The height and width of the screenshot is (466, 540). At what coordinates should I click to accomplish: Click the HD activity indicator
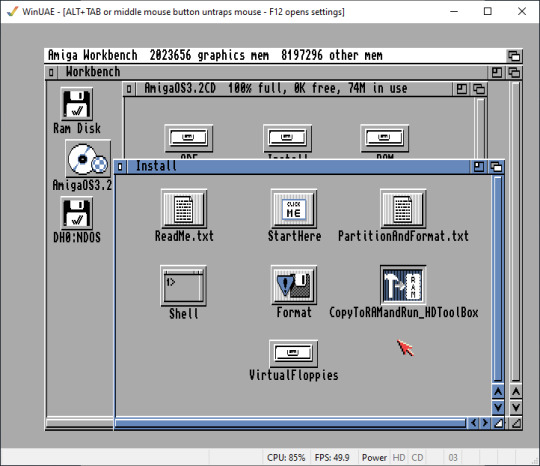[x=399, y=457]
